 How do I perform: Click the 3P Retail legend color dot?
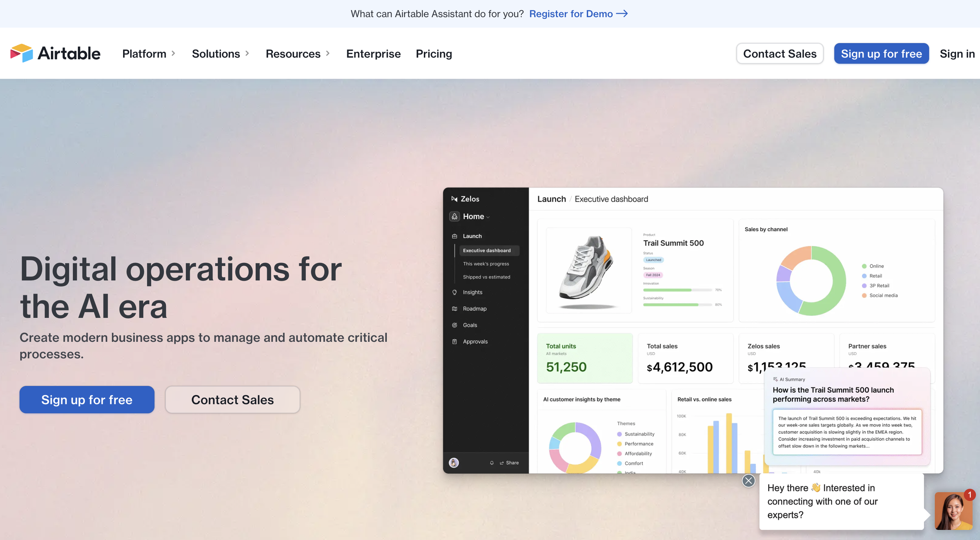click(864, 286)
